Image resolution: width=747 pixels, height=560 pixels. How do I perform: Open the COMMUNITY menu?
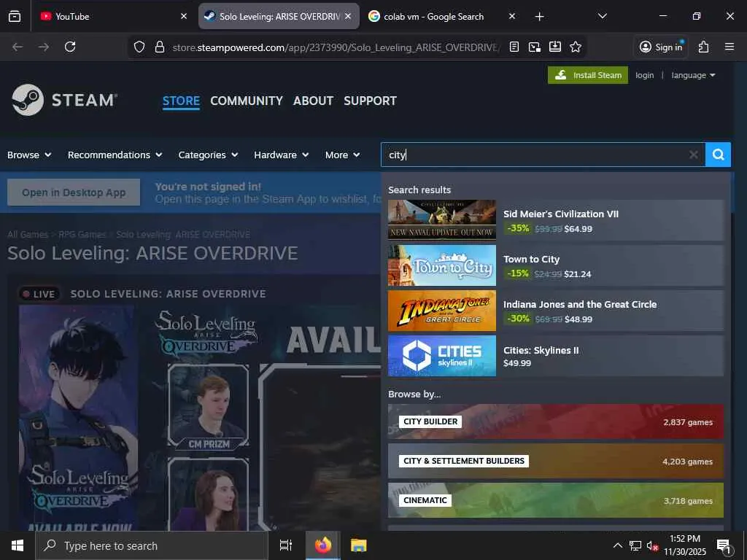(x=247, y=101)
